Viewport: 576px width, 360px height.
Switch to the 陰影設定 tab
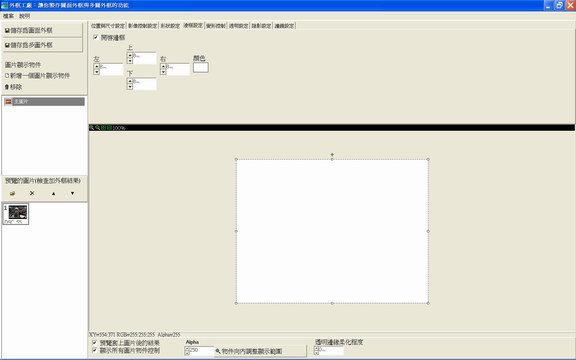tap(261, 26)
